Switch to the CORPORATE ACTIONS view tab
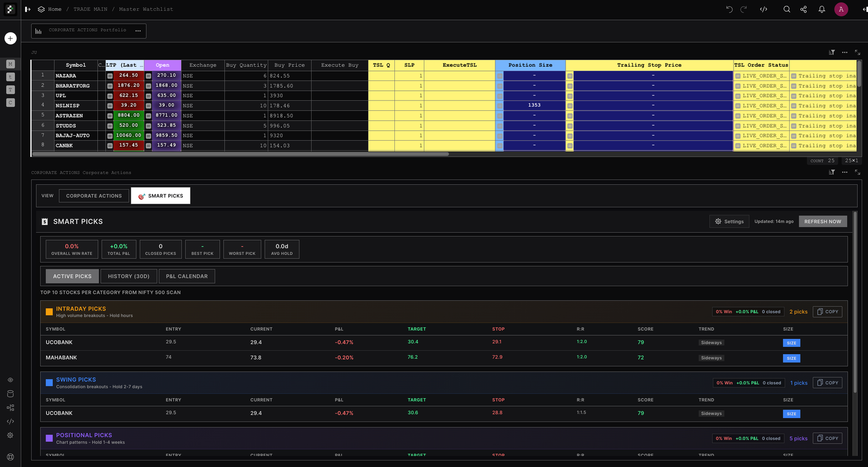Viewport: 868px width, 467px height. pyautogui.click(x=94, y=196)
